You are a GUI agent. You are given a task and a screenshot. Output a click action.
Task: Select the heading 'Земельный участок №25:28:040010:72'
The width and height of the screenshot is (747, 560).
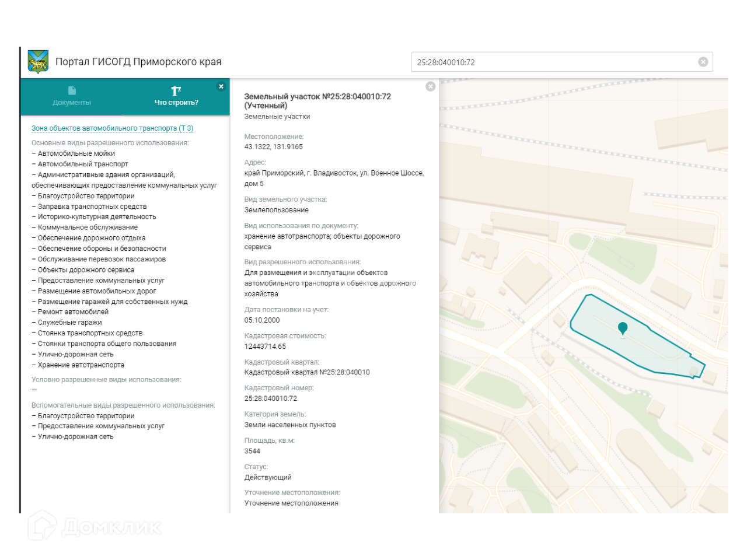click(317, 97)
